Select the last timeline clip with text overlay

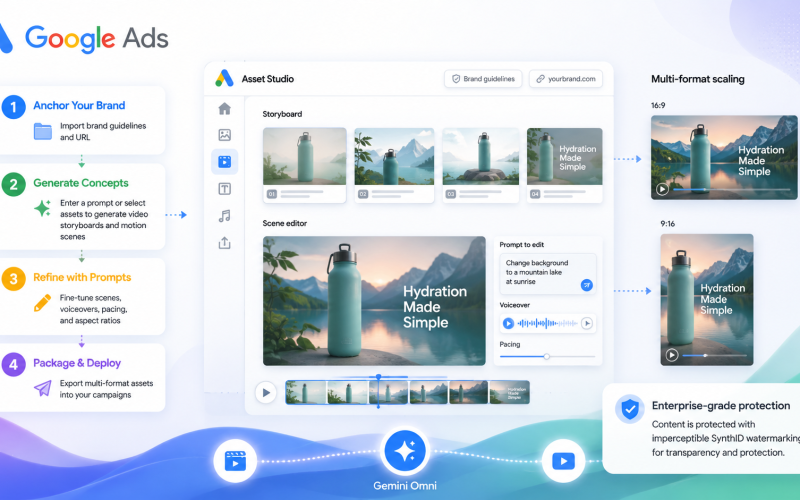(x=509, y=392)
